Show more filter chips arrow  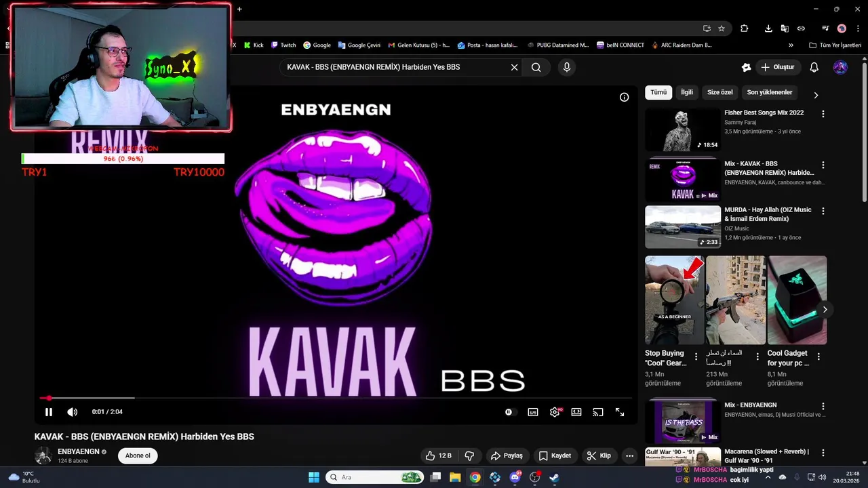coord(816,96)
